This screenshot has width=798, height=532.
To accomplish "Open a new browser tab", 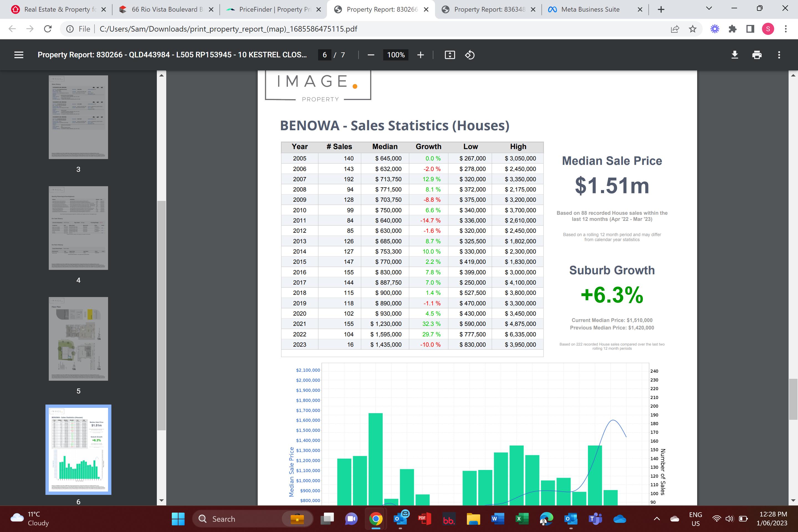I will pos(661,9).
